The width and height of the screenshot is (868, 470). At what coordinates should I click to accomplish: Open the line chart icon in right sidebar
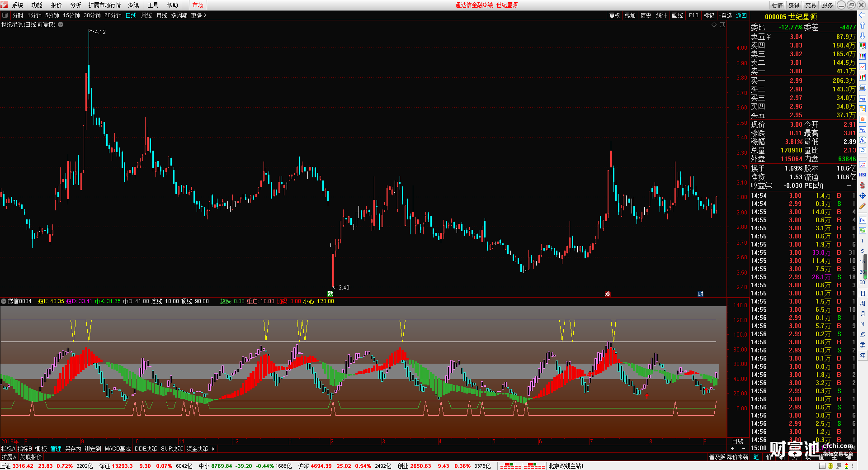[x=863, y=67]
